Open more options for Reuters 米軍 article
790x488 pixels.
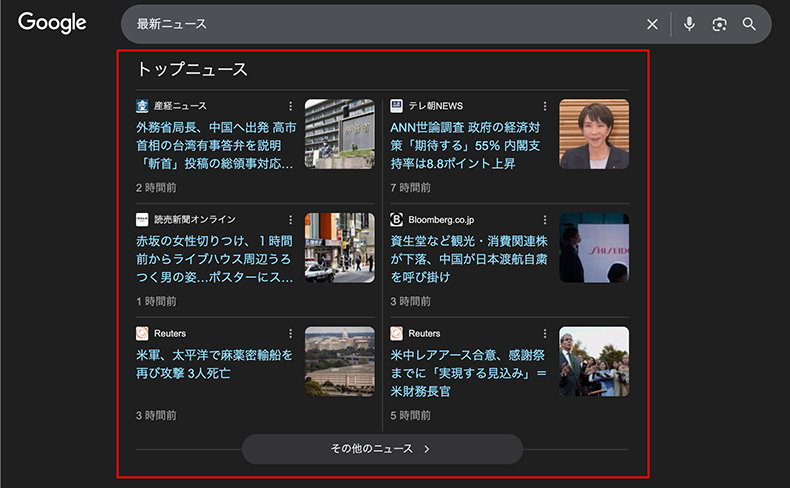pyautogui.click(x=290, y=333)
